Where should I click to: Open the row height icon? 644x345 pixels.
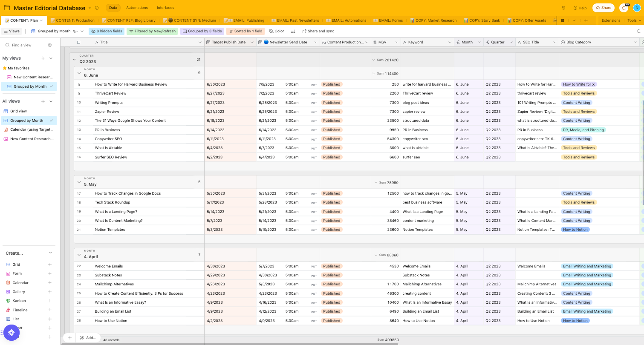(293, 31)
